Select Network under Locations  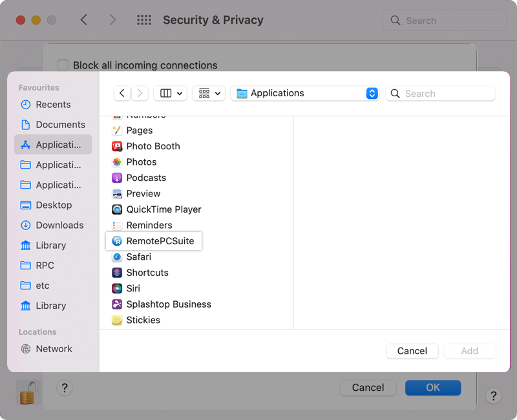(x=54, y=348)
